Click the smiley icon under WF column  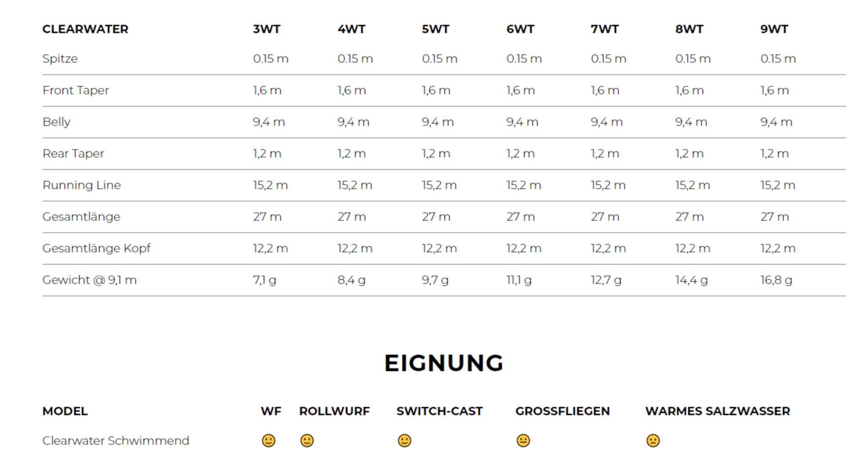pos(268,441)
